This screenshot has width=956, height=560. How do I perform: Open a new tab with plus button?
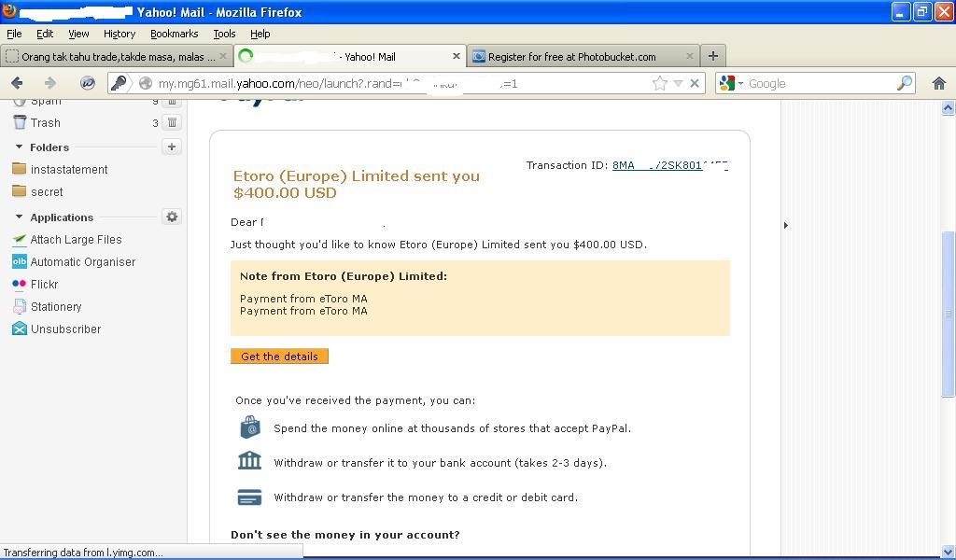712,56
